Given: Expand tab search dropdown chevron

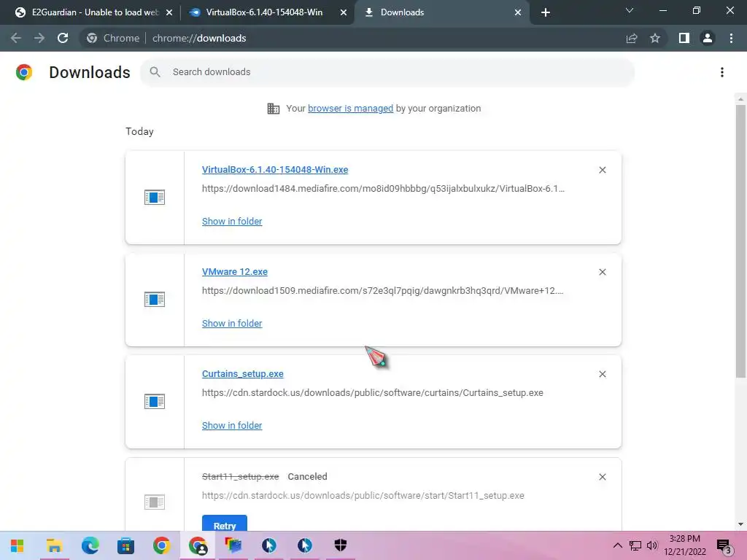Looking at the screenshot, I should (x=630, y=10).
